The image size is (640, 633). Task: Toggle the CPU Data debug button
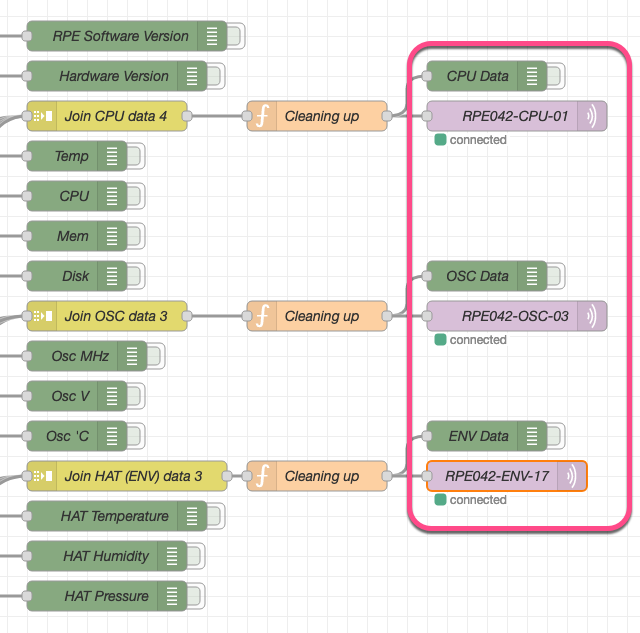coord(556,76)
